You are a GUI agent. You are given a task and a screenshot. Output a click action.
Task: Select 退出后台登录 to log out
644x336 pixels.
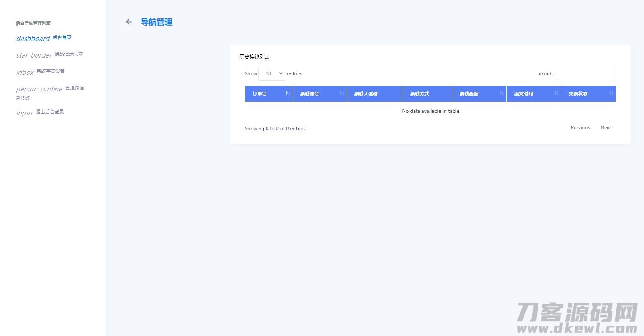[50, 112]
